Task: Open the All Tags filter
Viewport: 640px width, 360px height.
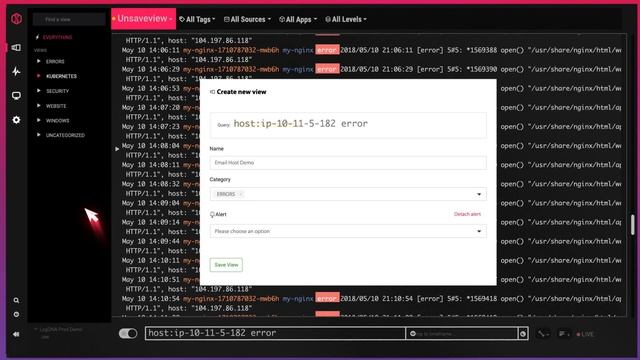Action: tap(197, 19)
